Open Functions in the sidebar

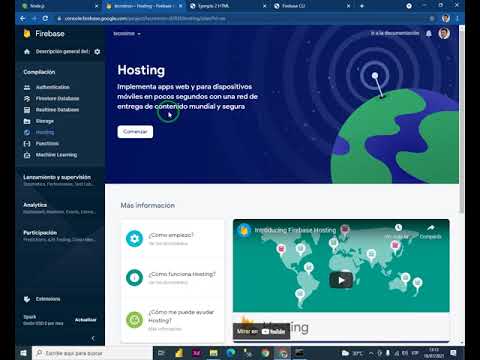[x=47, y=144]
